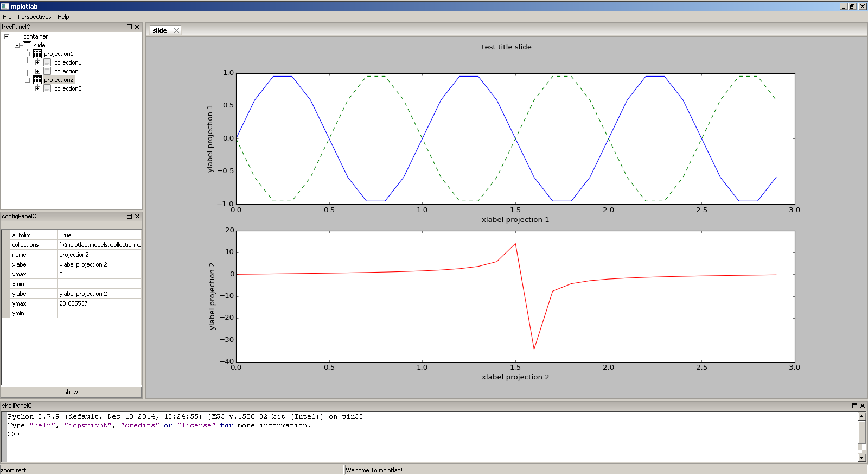Select the slide tab
The width and height of the screenshot is (868, 475).
[159, 30]
